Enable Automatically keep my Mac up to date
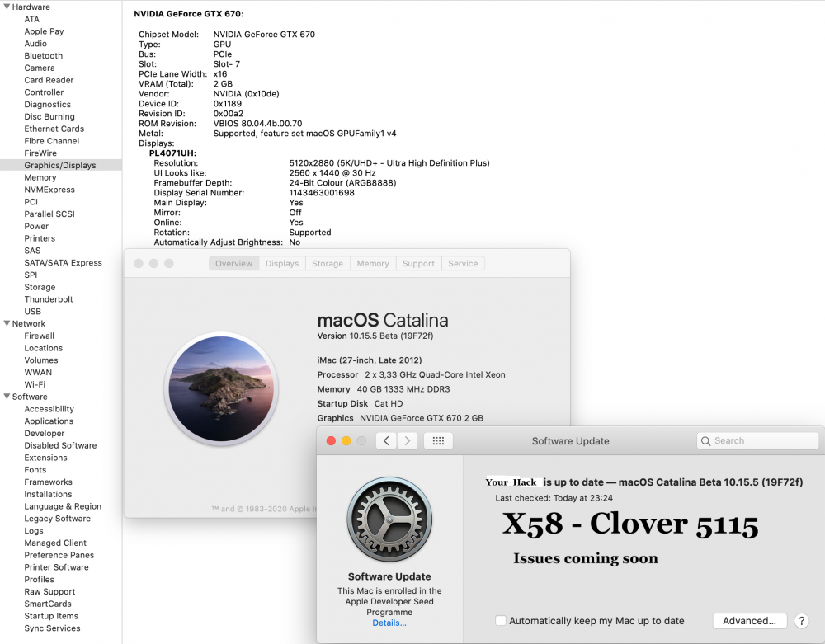This screenshot has height=644, width=825. (x=501, y=620)
